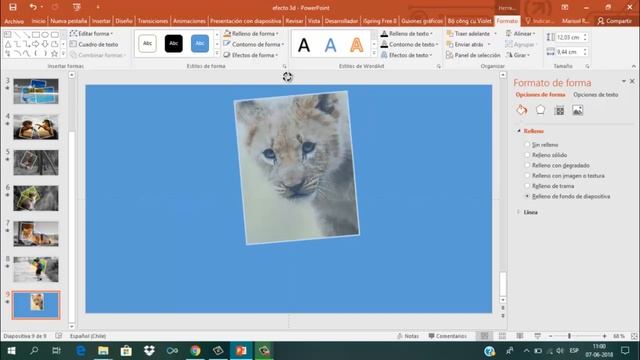Image resolution: width=640 pixels, height=360 pixels.
Task: Select Relleno de trama option
Action: click(x=549, y=186)
